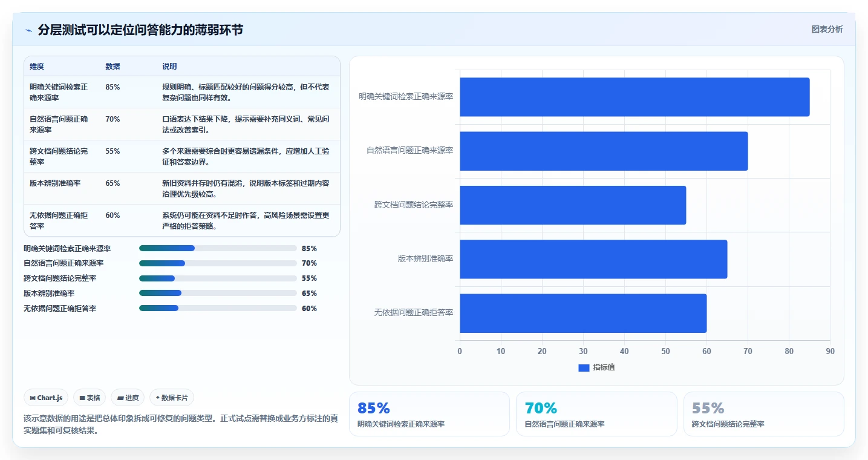This screenshot has width=868, height=460.
Task: Click the description starting 多个来源需要综合
Action: click(246, 156)
